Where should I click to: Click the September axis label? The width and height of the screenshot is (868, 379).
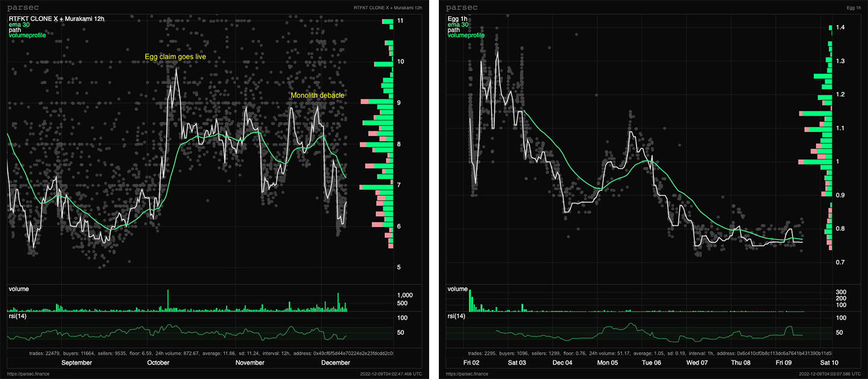(x=77, y=363)
